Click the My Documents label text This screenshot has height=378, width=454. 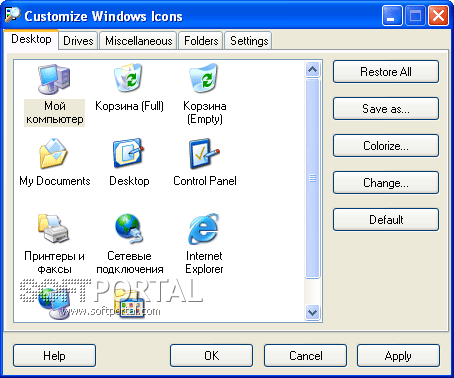click(x=55, y=181)
